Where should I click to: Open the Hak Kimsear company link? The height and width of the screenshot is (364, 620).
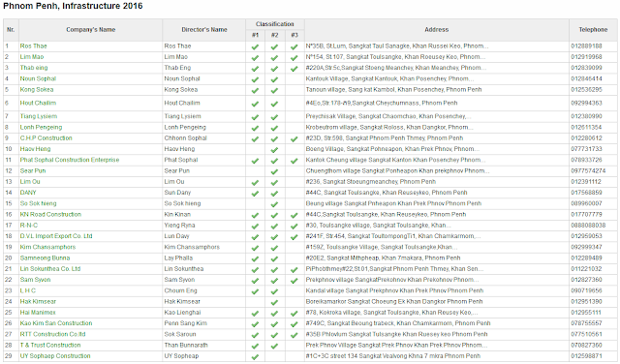click(x=39, y=301)
